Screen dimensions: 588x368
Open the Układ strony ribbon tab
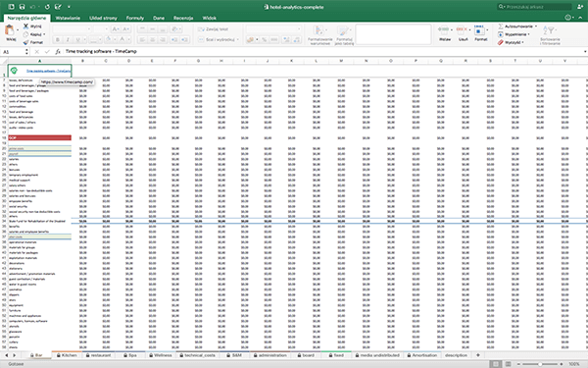[x=103, y=18]
